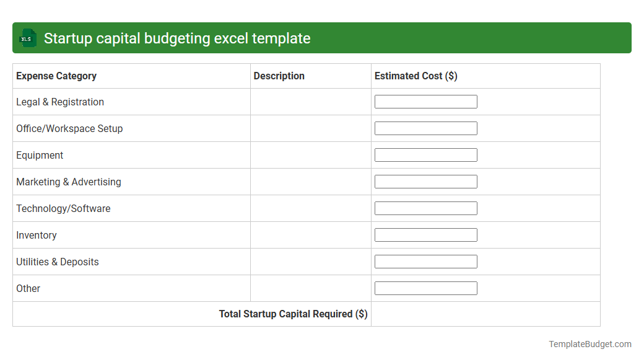The width and height of the screenshot is (644, 362).
Task: Click the Inventory estimated cost field
Action: (425, 234)
